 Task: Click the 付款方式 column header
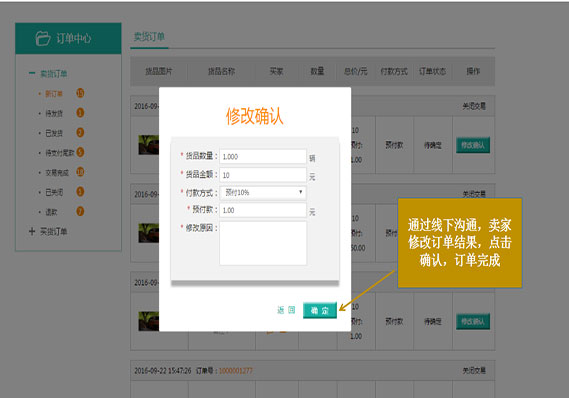point(394,71)
